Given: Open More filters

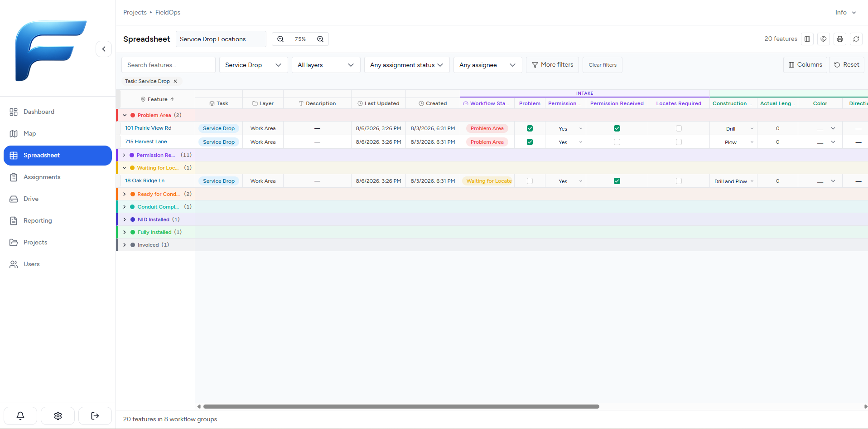Looking at the screenshot, I should point(552,65).
